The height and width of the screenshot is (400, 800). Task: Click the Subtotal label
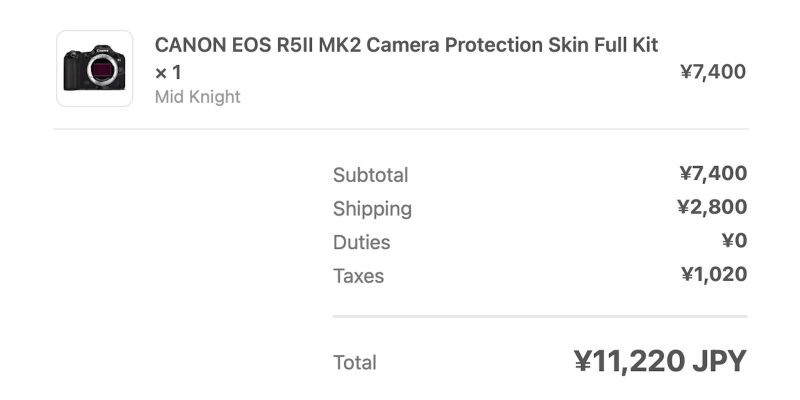pyautogui.click(x=370, y=175)
